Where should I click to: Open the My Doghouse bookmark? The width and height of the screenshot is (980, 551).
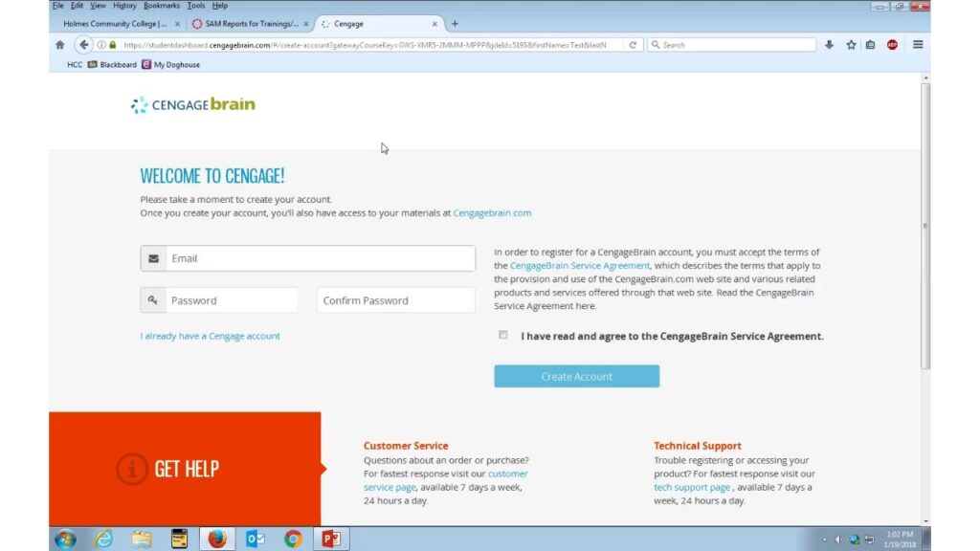(x=170, y=64)
